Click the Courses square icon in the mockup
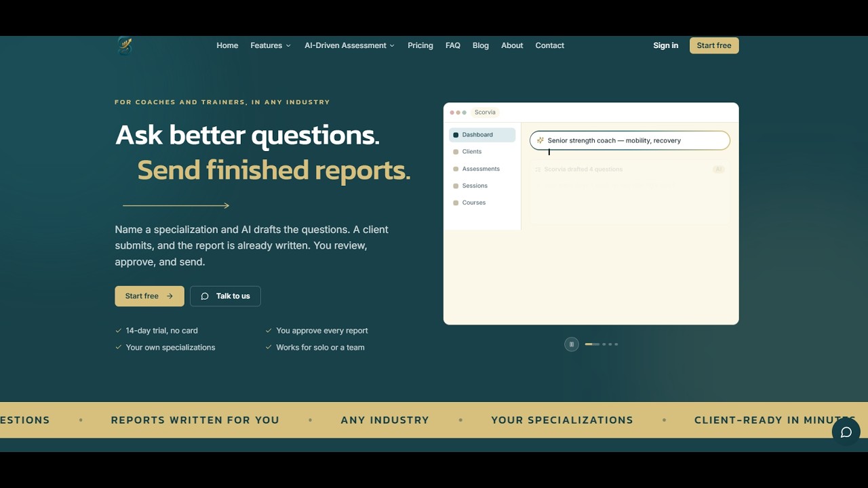 tap(456, 203)
